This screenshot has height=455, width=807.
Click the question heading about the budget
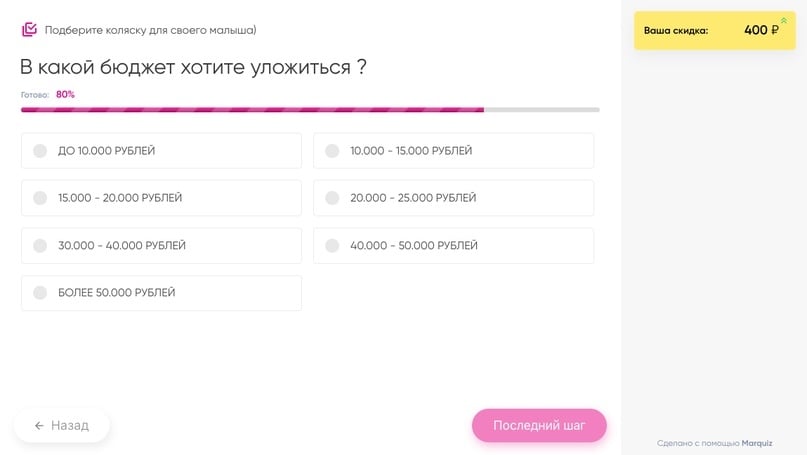tap(193, 67)
